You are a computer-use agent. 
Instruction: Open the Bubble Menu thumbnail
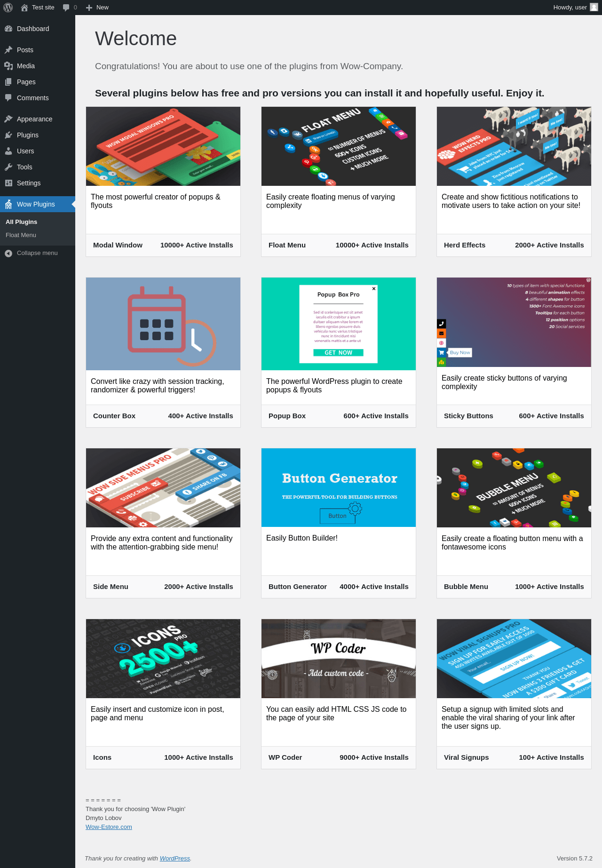coord(514,488)
